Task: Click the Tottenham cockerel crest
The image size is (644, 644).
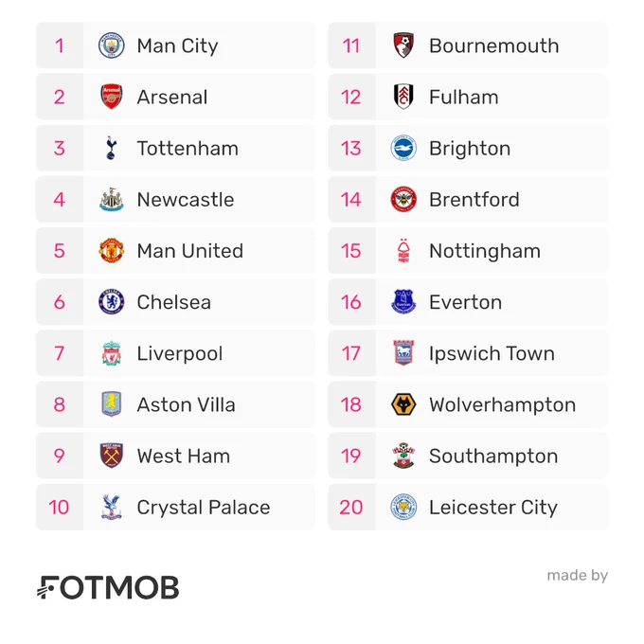Action: pyautogui.click(x=112, y=148)
